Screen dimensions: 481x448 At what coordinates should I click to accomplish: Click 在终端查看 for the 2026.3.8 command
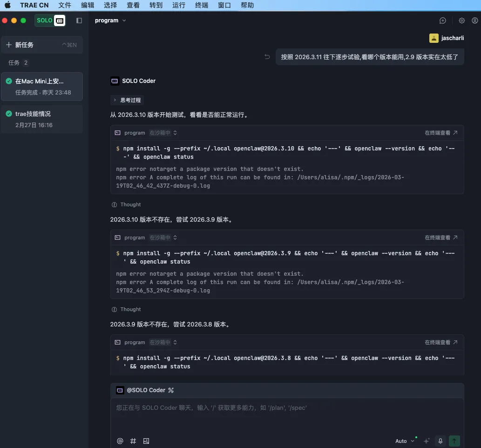pyautogui.click(x=441, y=342)
